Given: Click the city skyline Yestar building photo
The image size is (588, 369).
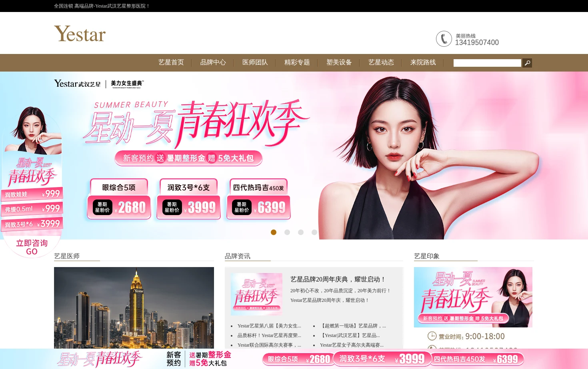Looking at the screenshot, I should click(134, 308).
